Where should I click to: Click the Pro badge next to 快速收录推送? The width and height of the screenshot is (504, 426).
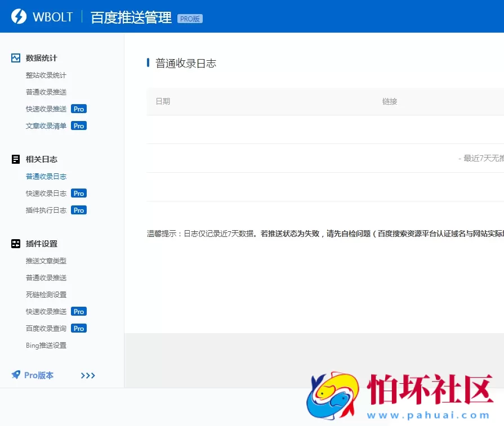(x=78, y=109)
